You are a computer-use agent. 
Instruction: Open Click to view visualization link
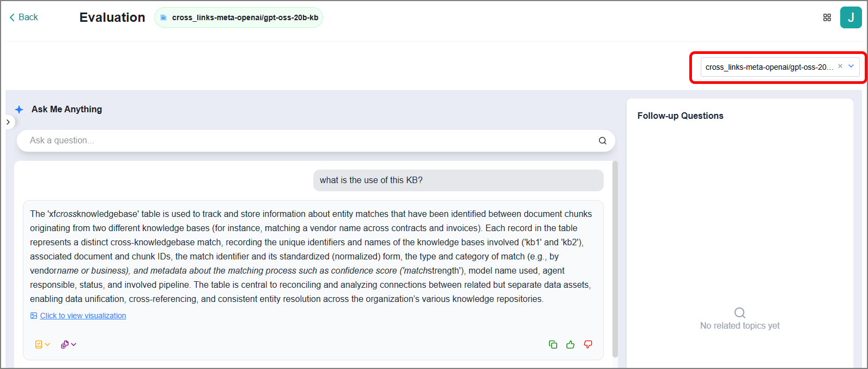pyautogui.click(x=83, y=316)
